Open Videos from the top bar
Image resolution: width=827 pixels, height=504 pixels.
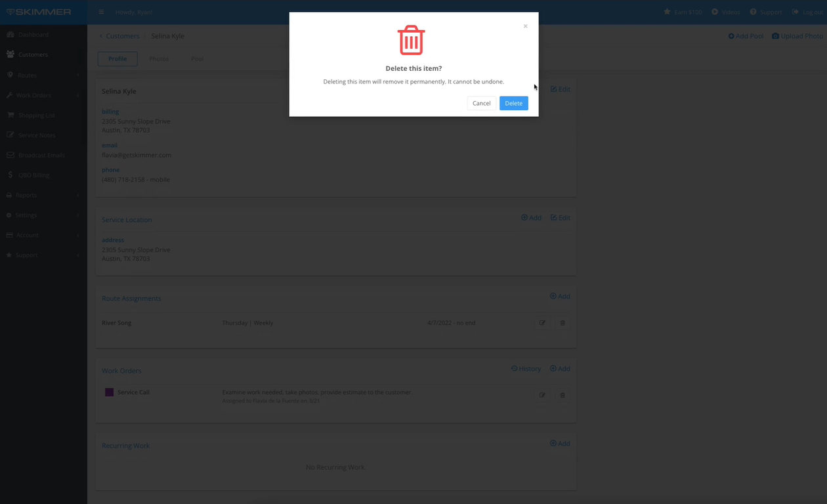point(726,12)
